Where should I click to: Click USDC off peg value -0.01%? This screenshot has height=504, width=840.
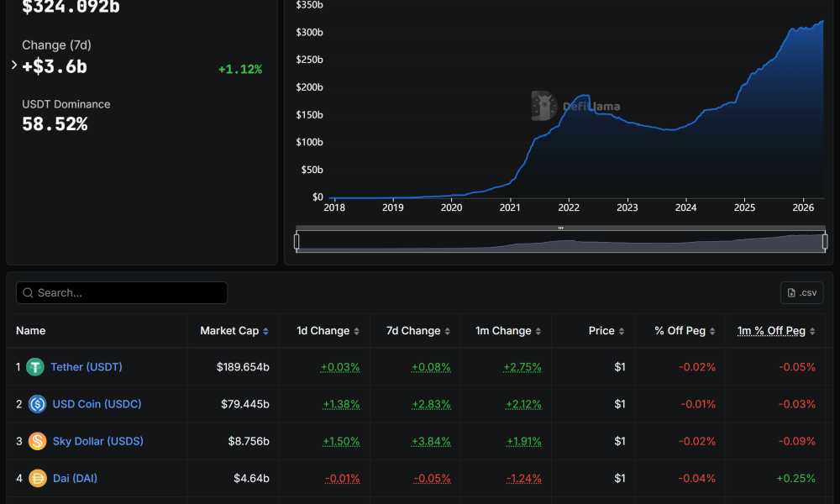(698, 404)
